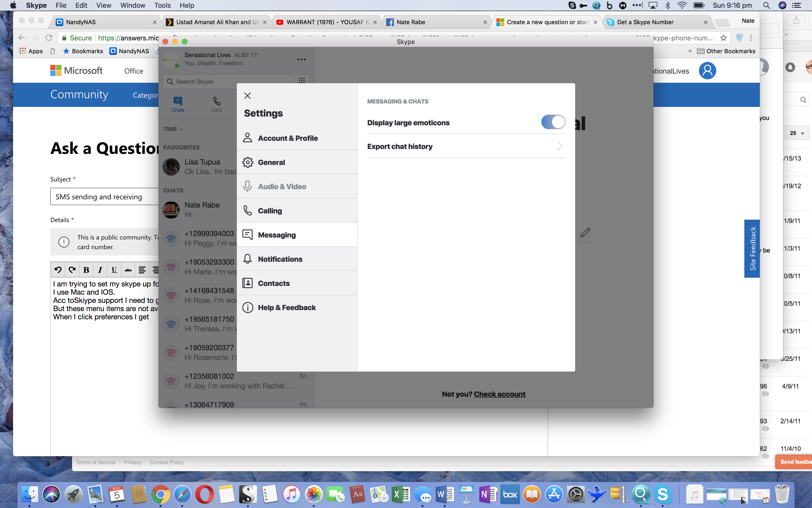Open the user account avatar icon
812x508 pixels.
click(707, 71)
